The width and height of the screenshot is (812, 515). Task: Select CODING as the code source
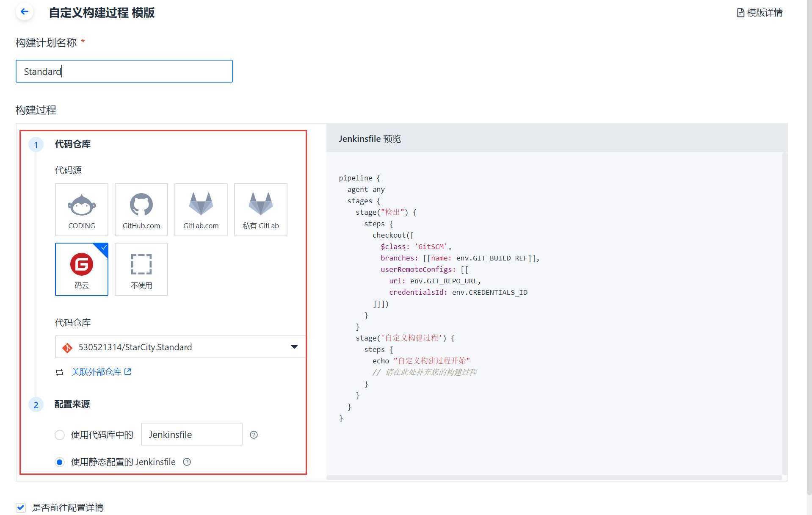point(82,210)
